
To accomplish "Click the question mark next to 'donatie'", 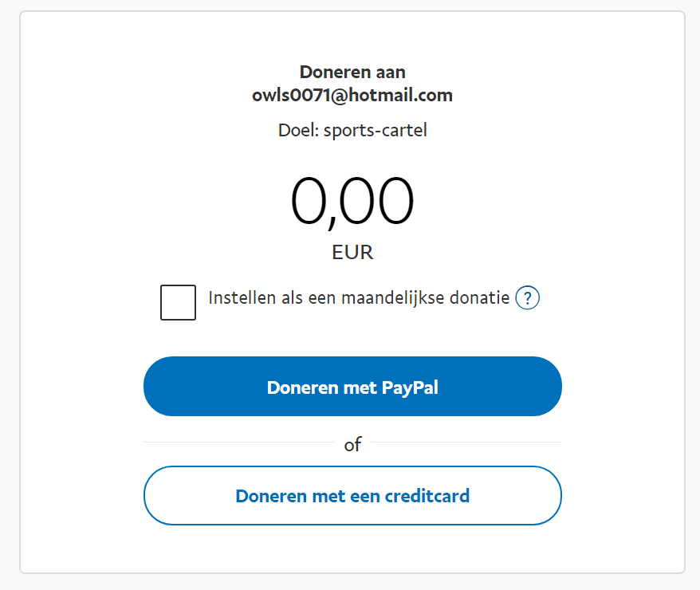I will click(x=528, y=298).
